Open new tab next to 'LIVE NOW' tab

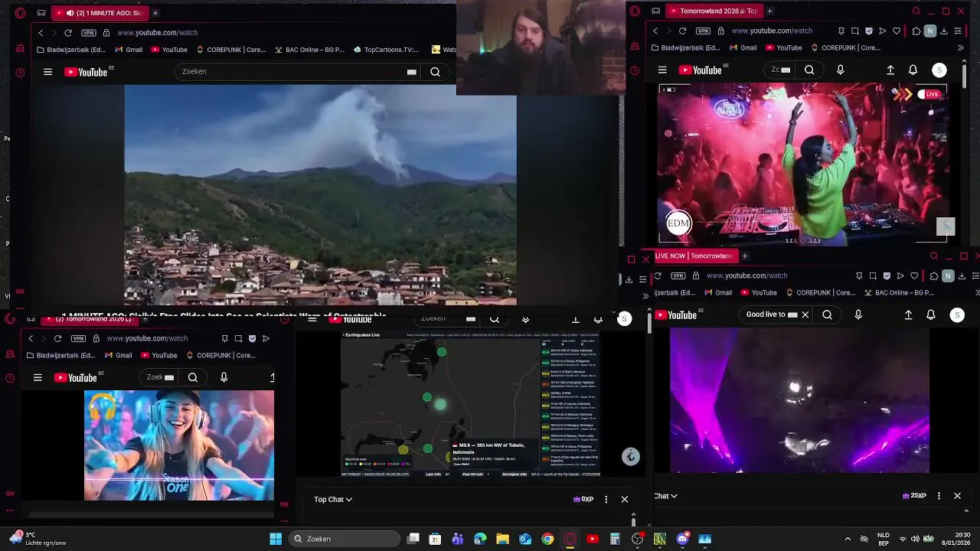tap(745, 256)
